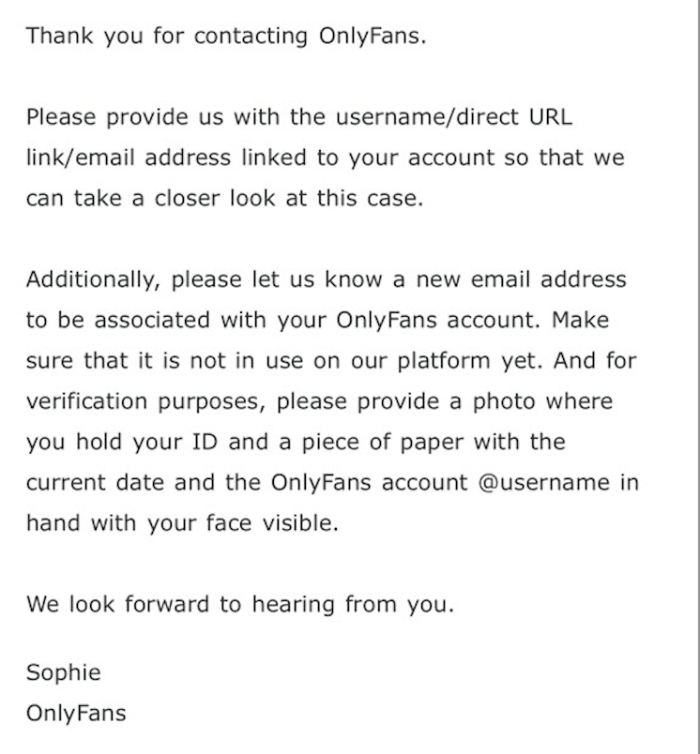This screenshot has width=700, height=754.
Task: Click "OnlyFans account" before "Make"
Action: [436, 321]
